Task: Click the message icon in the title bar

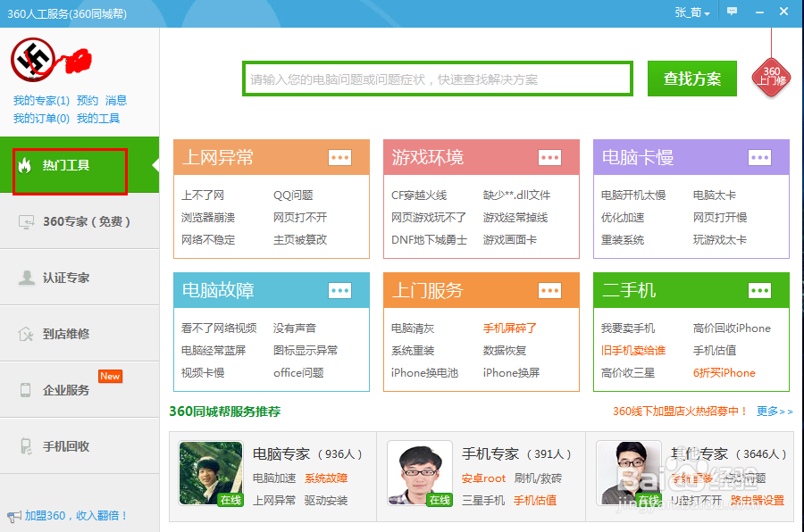Action: [x=733, y=12]
